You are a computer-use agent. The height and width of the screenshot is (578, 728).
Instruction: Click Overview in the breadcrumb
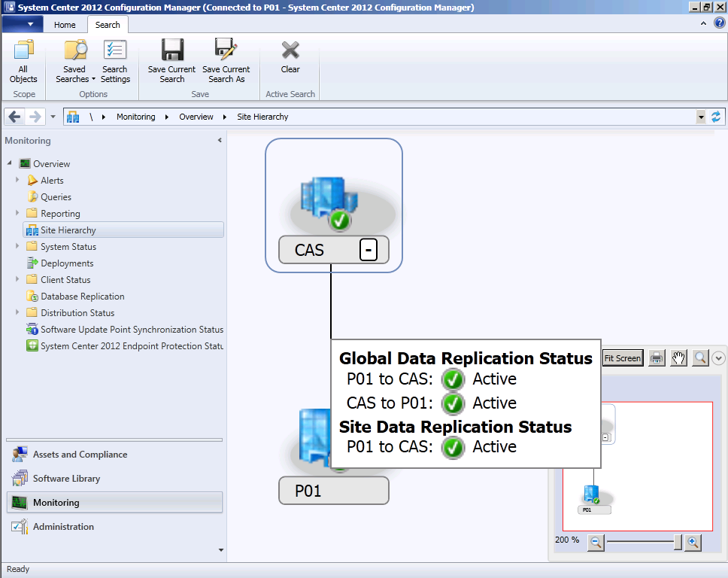[x=196, y=117]
